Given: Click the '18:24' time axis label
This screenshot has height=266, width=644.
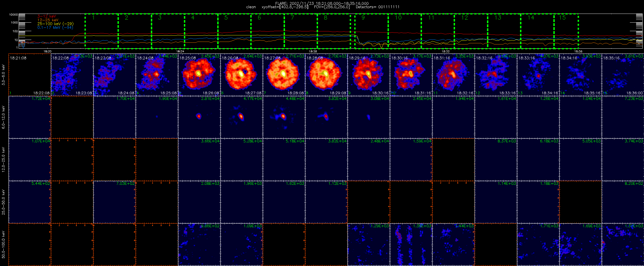Looking at the screenshot, I should [x=180, y=52].
